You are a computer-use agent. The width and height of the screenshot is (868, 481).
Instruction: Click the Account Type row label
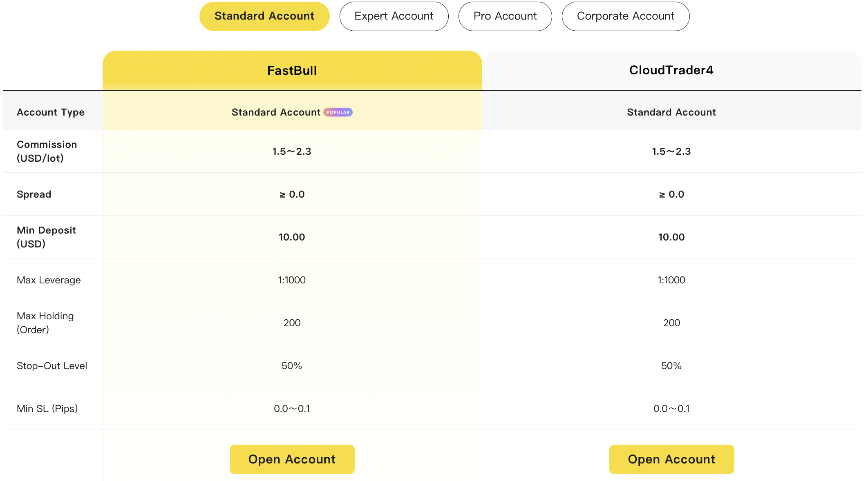[51, 112]
